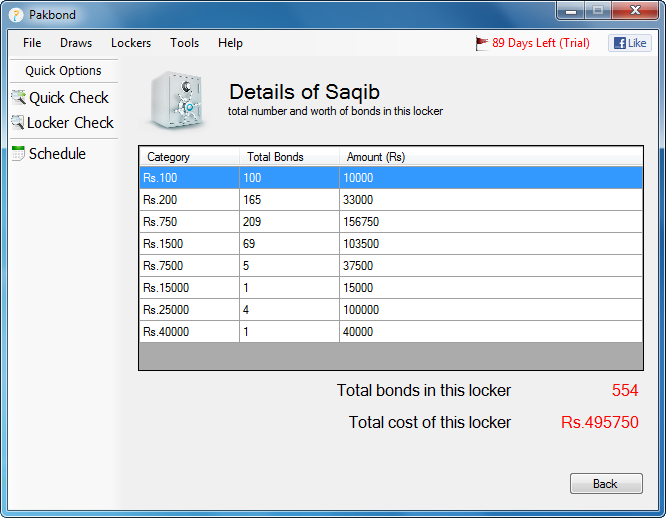Sort by Category column header
The width and height of the screenshot is (666, 518).
[x=189, y=157]
